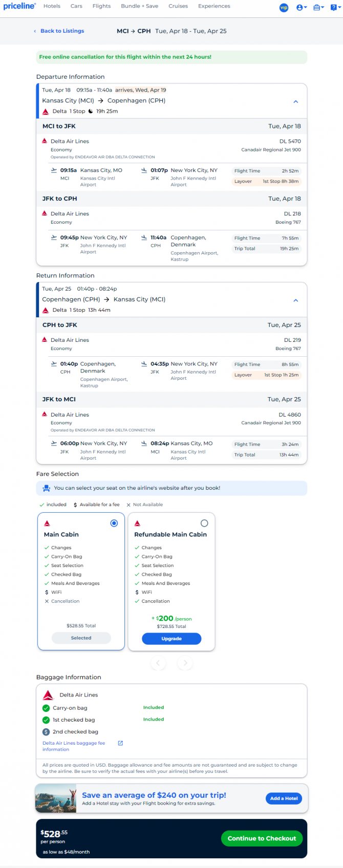Screen dimensions: 343x868
Task: Click external link icon beside baggage fee information
Action: click(120, 743)
